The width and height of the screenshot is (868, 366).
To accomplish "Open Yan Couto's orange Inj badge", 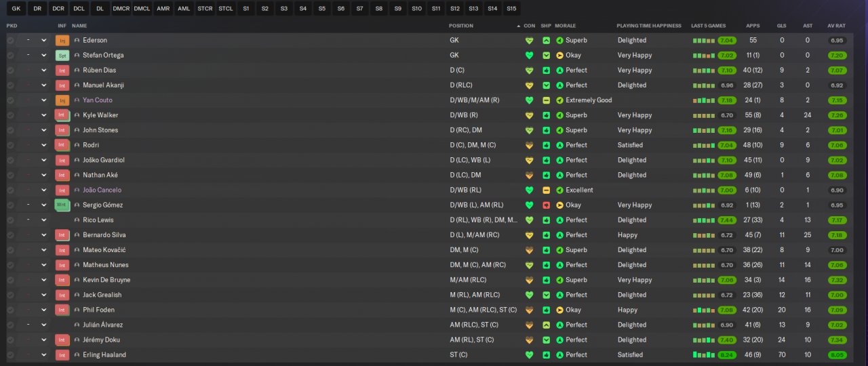I will point(62,100).
